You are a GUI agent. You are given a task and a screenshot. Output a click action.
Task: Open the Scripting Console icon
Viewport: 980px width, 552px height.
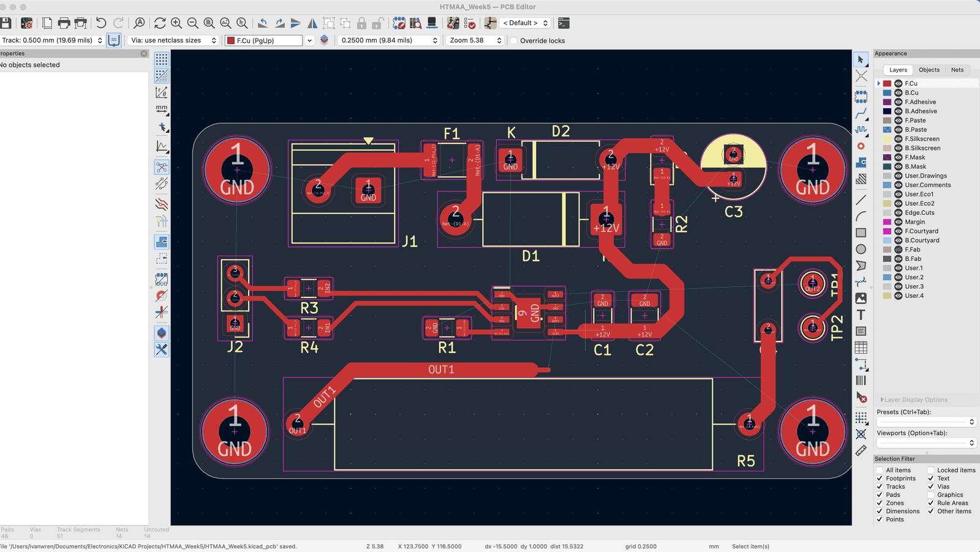click(x=564, y=23)
